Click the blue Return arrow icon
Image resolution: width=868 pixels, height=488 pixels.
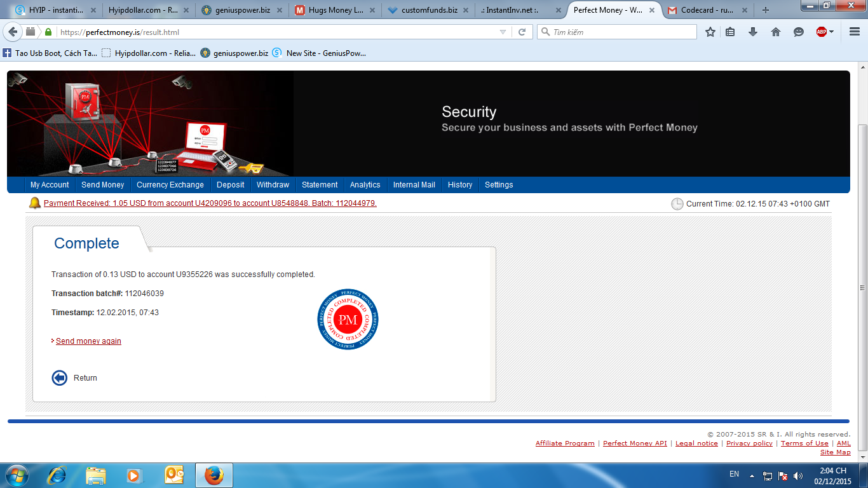click(59, 378)
